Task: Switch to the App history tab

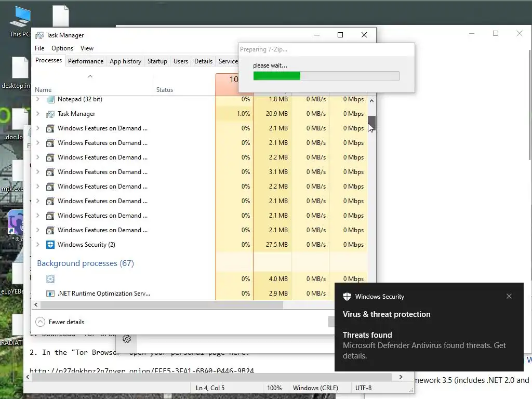Action: point(125,61)
